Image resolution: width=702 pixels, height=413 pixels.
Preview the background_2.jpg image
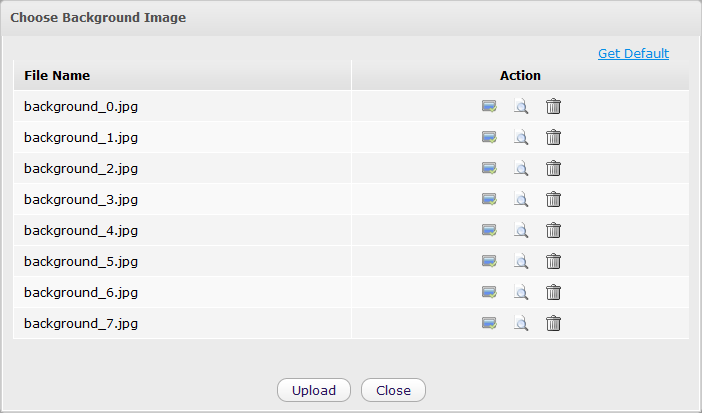[521, 168]
